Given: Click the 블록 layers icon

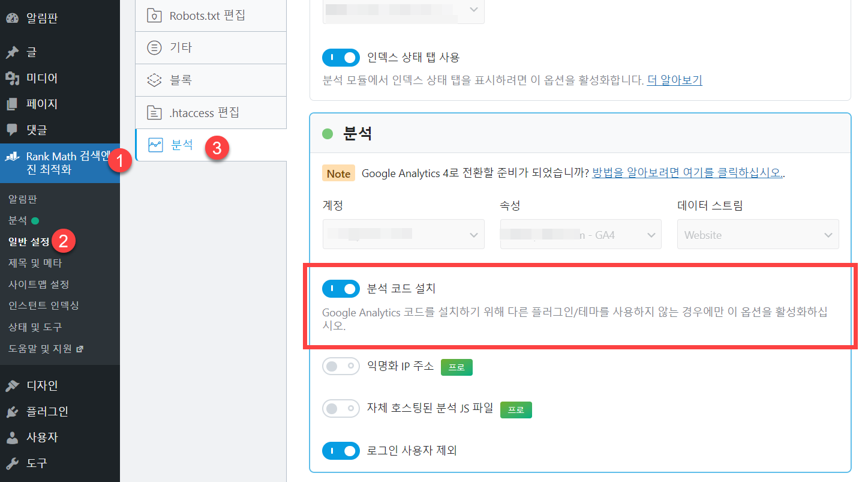Looking at the screenshot, I should point(155,80).
